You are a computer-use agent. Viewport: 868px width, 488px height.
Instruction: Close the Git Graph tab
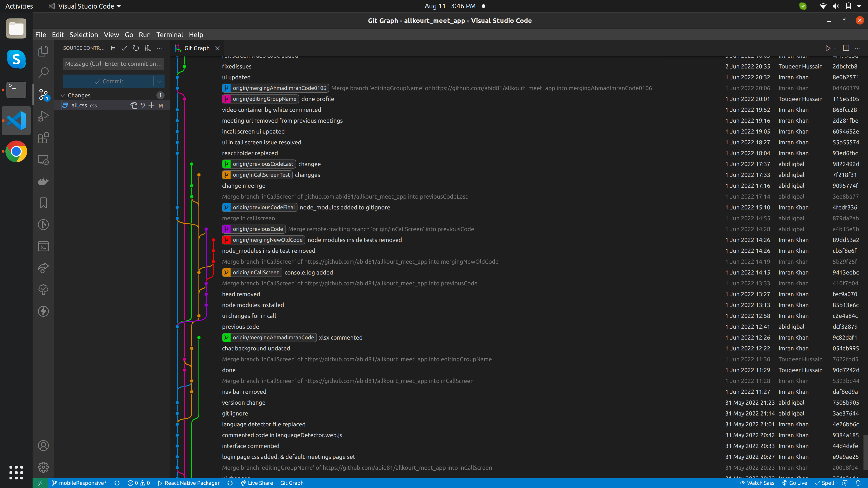click(x=218, y=48)
